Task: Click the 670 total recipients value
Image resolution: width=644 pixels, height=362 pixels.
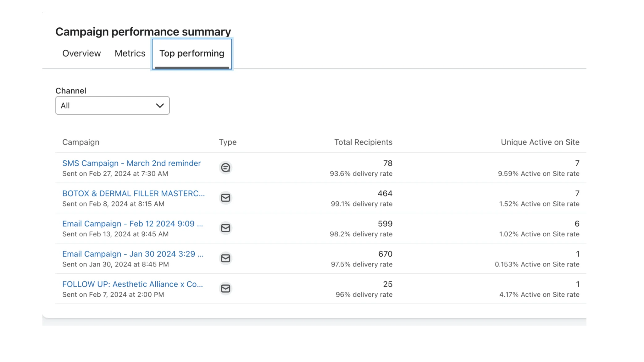Action: point(385,254)
